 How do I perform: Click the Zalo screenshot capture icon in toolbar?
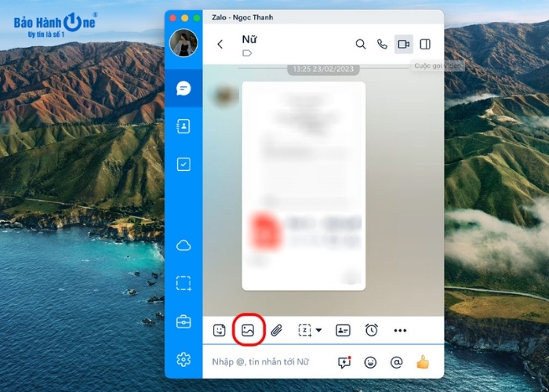pos(304,330)
